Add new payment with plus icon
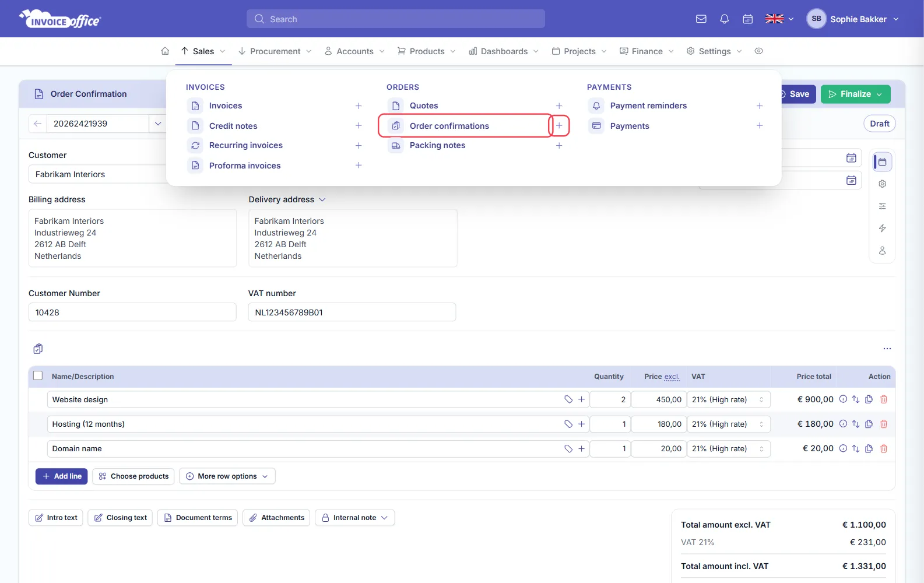This screenshot has width=924, height=583. 760,126
